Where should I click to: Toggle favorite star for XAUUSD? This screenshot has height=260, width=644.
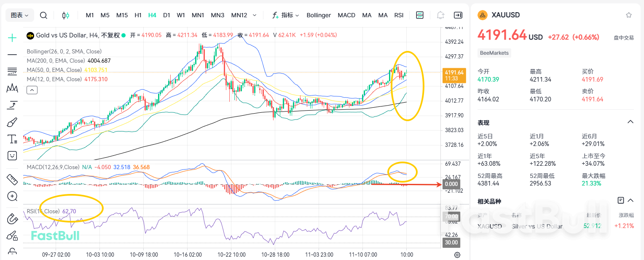click(x=629, y=15)
